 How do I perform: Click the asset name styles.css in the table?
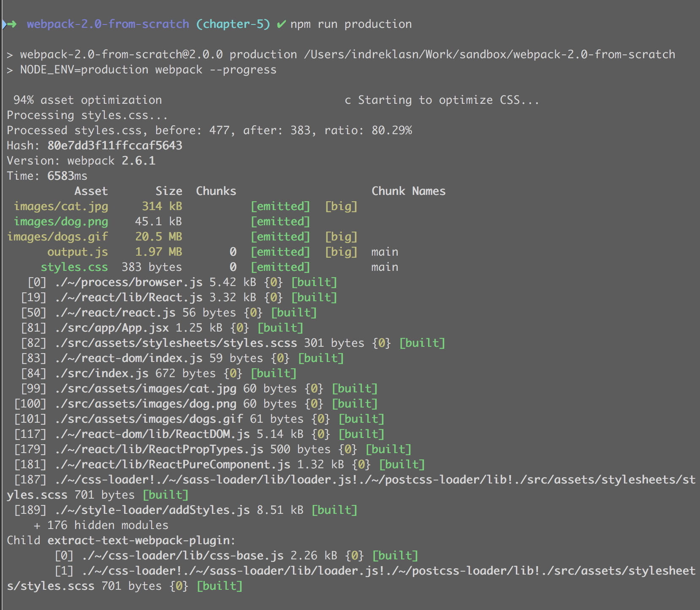pyautogui.click(x=74, y=267)
